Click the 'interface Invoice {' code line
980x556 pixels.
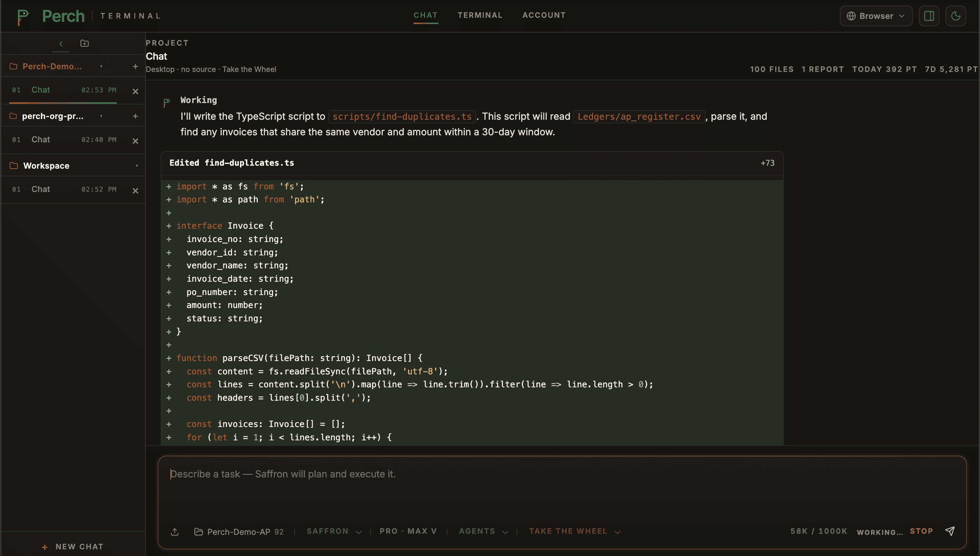click(x=225, y=226)
